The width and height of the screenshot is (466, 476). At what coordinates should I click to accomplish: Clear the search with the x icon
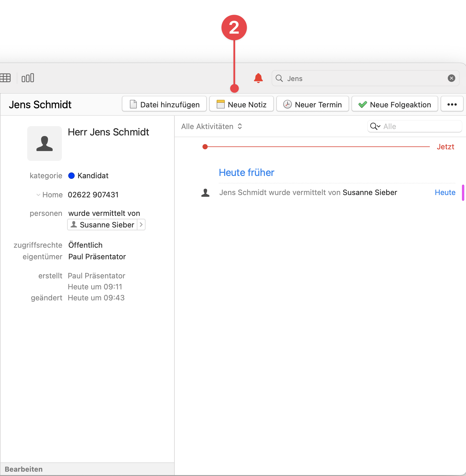tap(451, 78)
